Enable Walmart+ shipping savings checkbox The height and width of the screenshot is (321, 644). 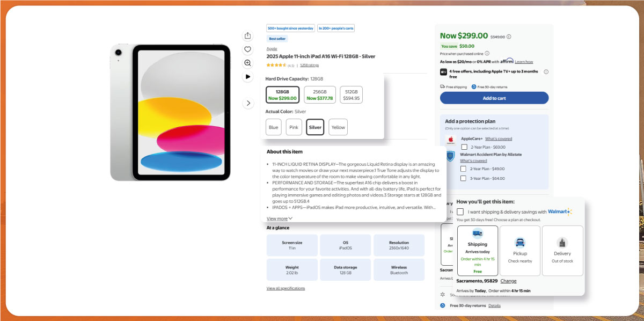460,211
